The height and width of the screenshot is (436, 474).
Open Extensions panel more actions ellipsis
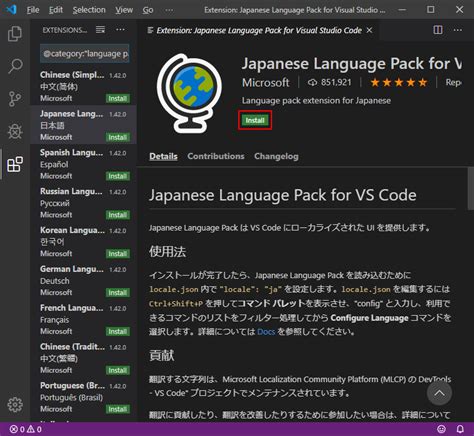point(120,30)
